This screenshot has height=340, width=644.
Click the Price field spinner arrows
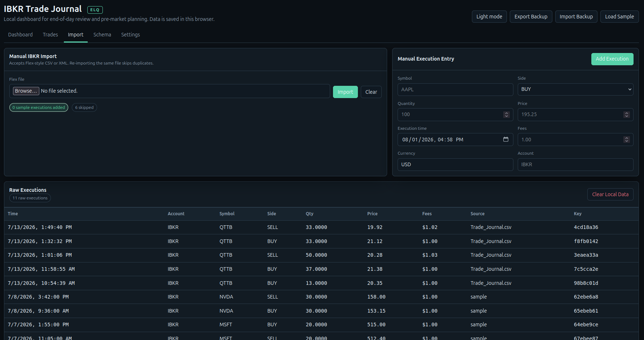(626, 115)
